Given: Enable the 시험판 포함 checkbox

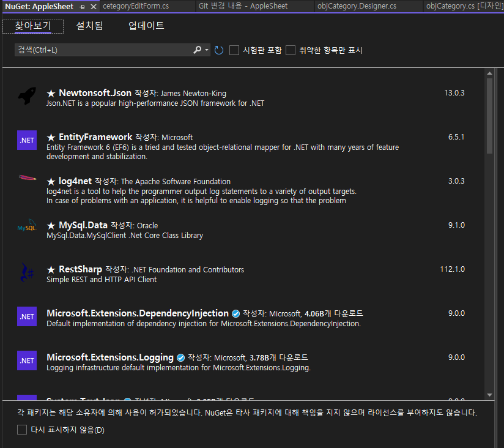Looking at the screenshot, I should pyautogui.click(x=234, y=50).
